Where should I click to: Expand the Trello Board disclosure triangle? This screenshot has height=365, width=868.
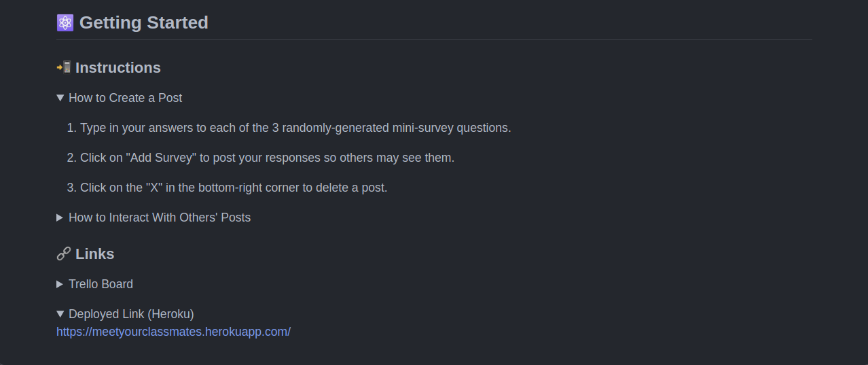pos(60,284)
